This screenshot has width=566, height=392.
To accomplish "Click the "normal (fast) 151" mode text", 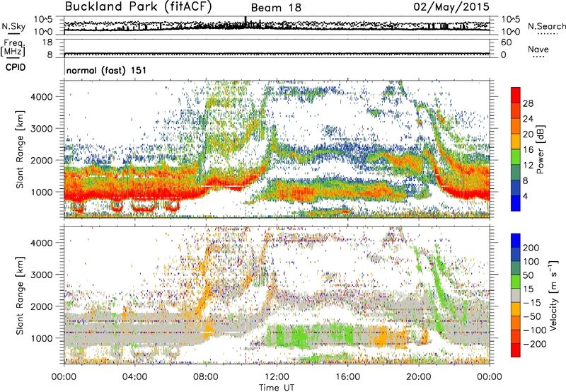I will 107,70.
